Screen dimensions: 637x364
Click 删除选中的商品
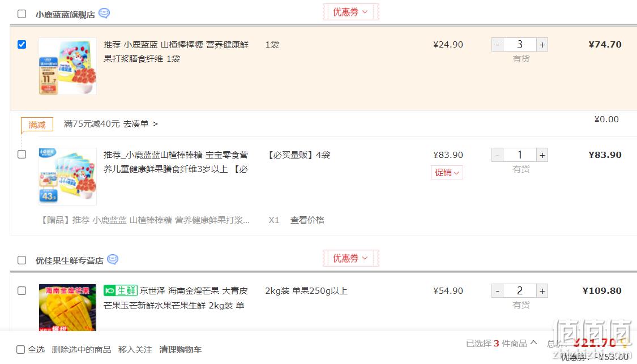click(81, 349)
